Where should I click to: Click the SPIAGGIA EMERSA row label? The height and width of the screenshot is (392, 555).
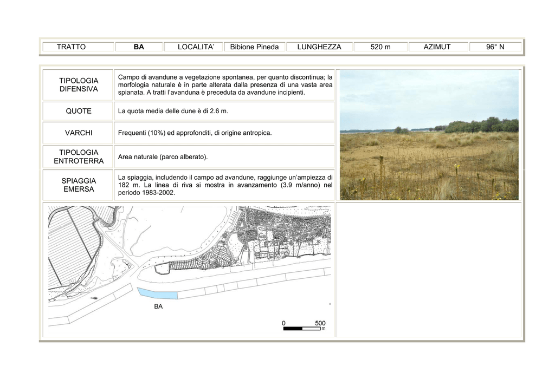pos(78,185)
